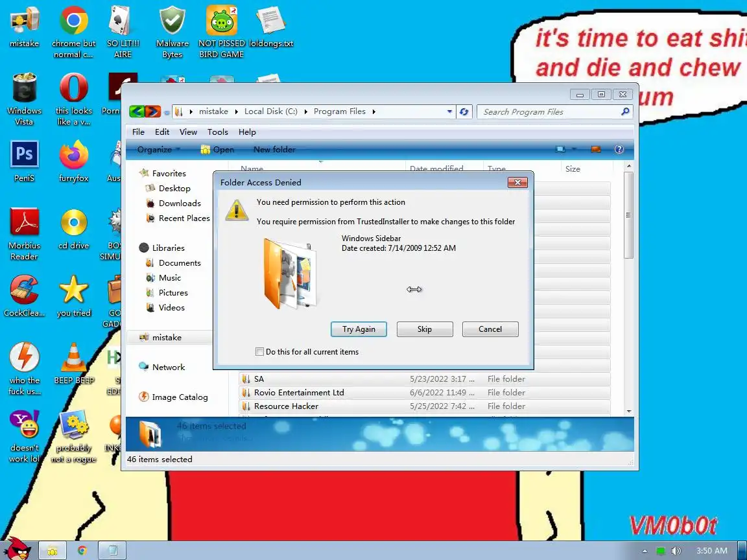Check 'Do this for all current items'
Screen dimensions: 747x560
pyautogui.click(x=259, y=352)
